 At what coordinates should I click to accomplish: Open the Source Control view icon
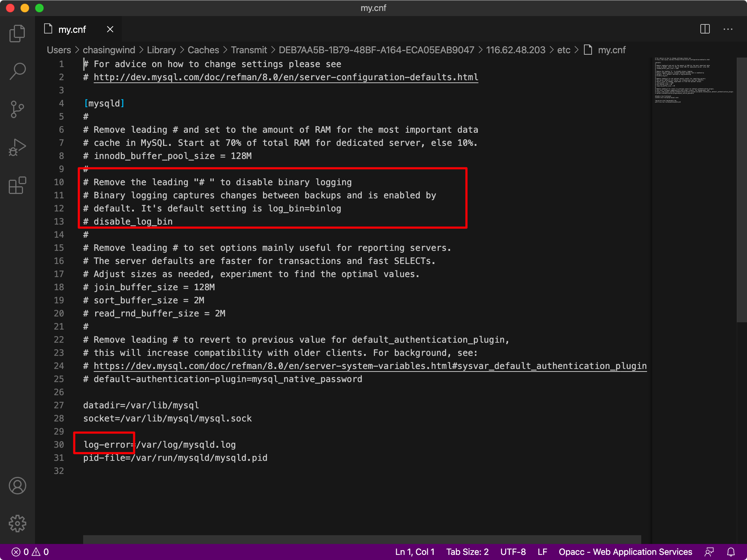click(17, 109)
